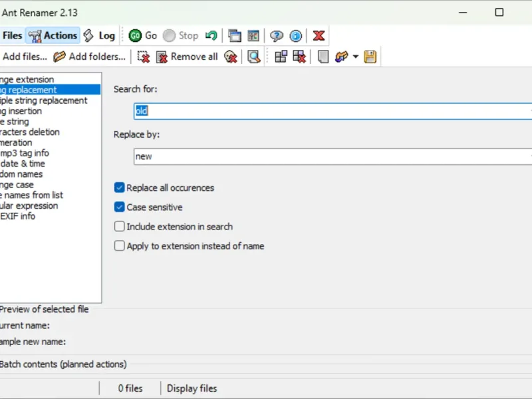Viewport: 532px width, 399px height.
Task: Switch to the Actions tab
Action: 53,35
